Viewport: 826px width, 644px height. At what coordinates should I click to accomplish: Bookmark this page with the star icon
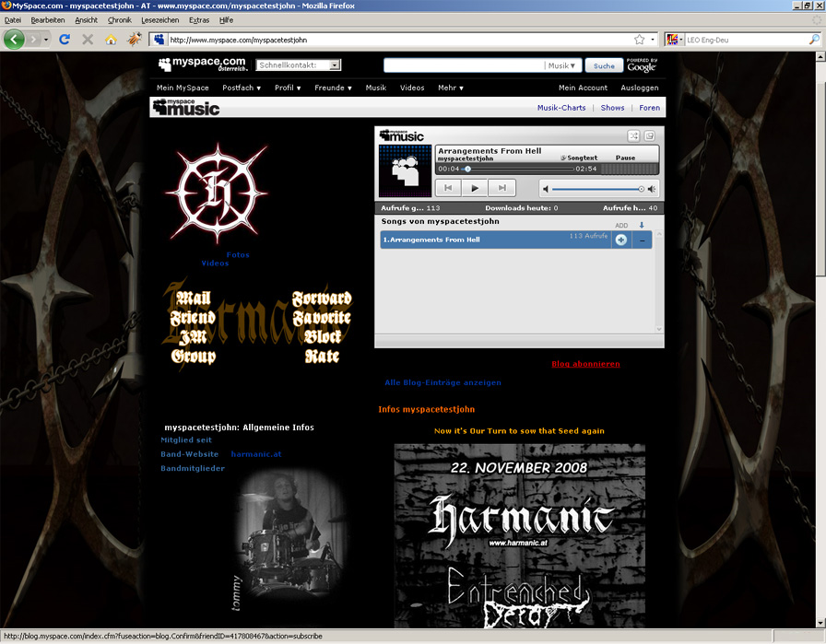(639, 40)
